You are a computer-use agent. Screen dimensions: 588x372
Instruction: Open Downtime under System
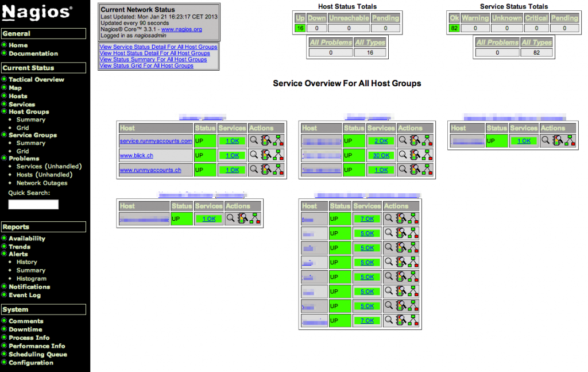[25, 329]
